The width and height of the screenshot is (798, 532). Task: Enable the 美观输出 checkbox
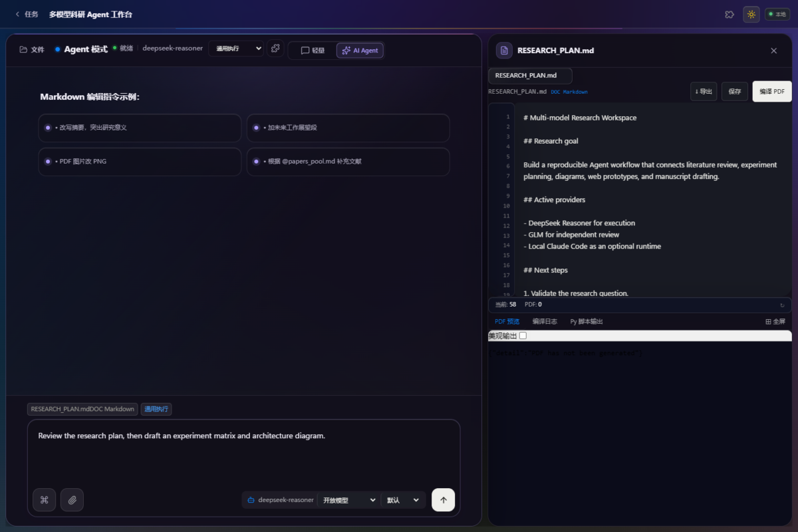pyautogui.click(x=523, y=336)
